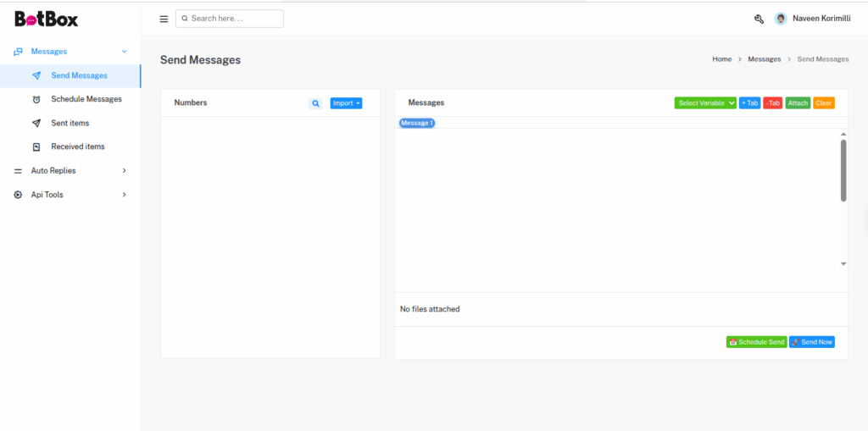Click the user avatar picture

coord(781,19)
